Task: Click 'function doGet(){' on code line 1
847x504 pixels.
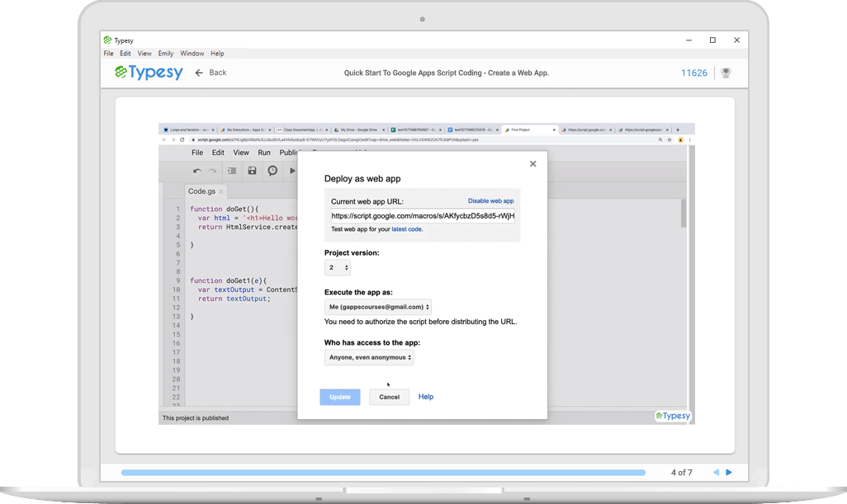Action: point(225,209)
